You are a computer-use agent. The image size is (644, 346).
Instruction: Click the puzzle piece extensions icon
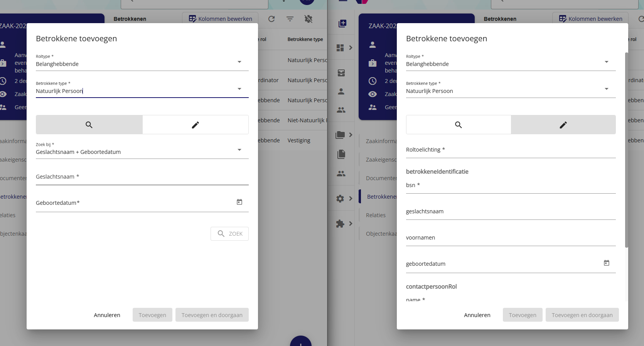point(340,224)
